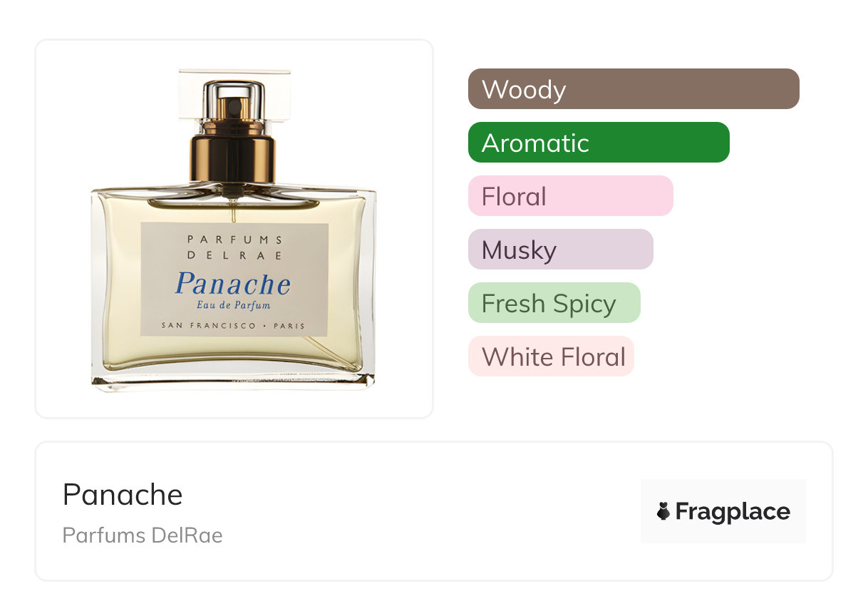Pick the Fresh Spicy accord tag
The image size is (868, 616).
tap(554, 303)
